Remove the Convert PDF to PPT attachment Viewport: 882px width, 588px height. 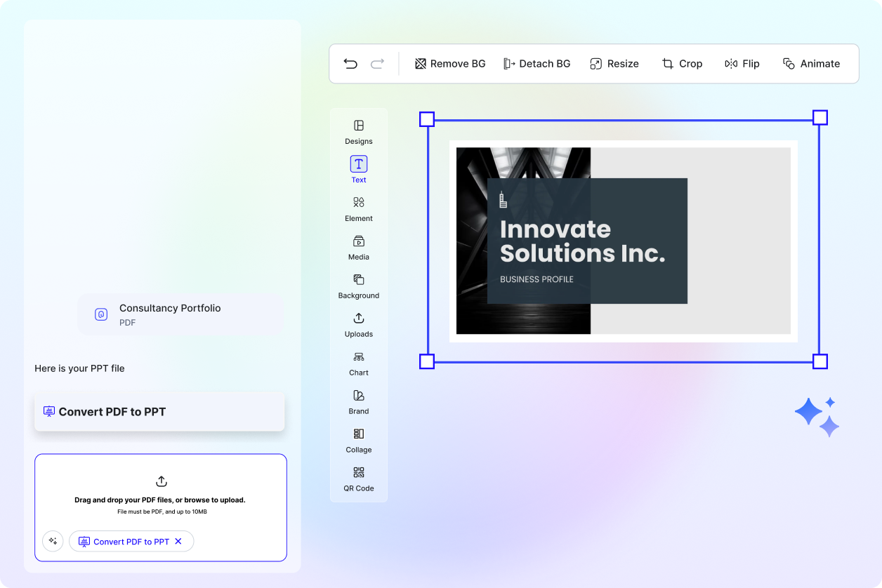(178, 541)
